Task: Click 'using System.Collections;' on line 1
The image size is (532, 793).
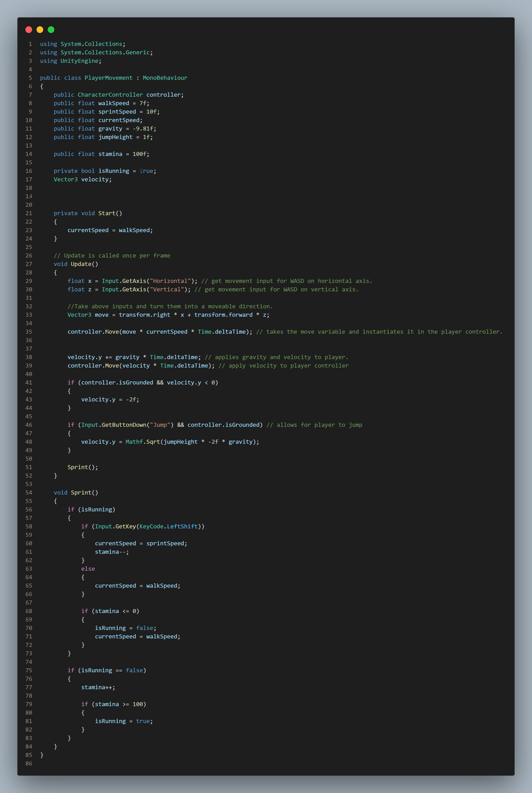Action: (83, 44)
